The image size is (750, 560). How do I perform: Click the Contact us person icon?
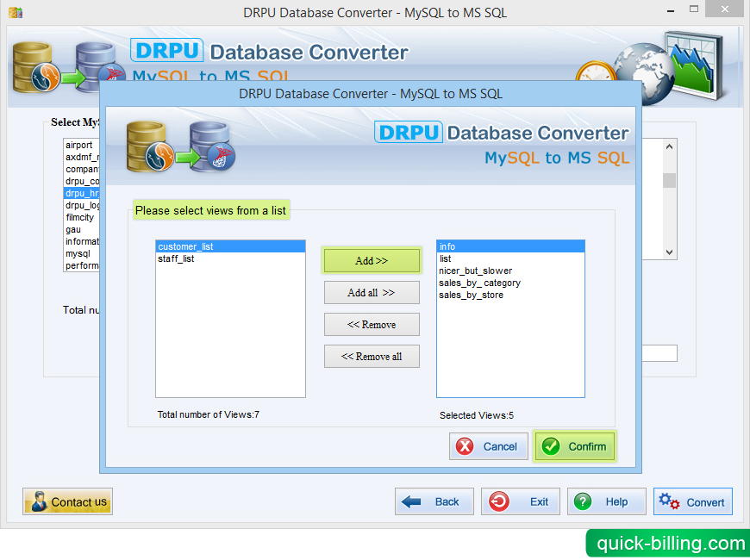coord(39,501)
